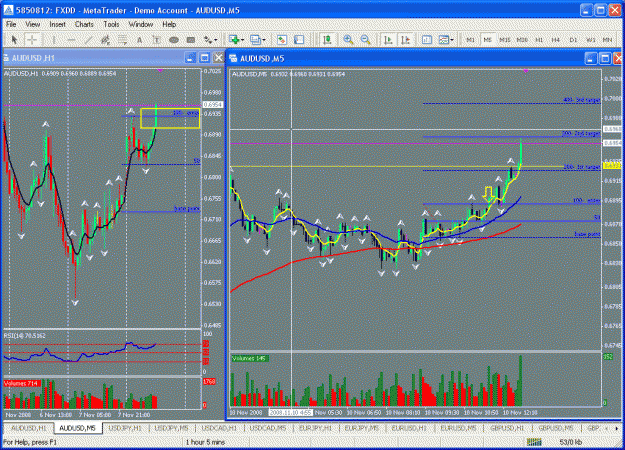Pick the Rectangle drawing tool
Screen dimensions: 625x450
191,40
